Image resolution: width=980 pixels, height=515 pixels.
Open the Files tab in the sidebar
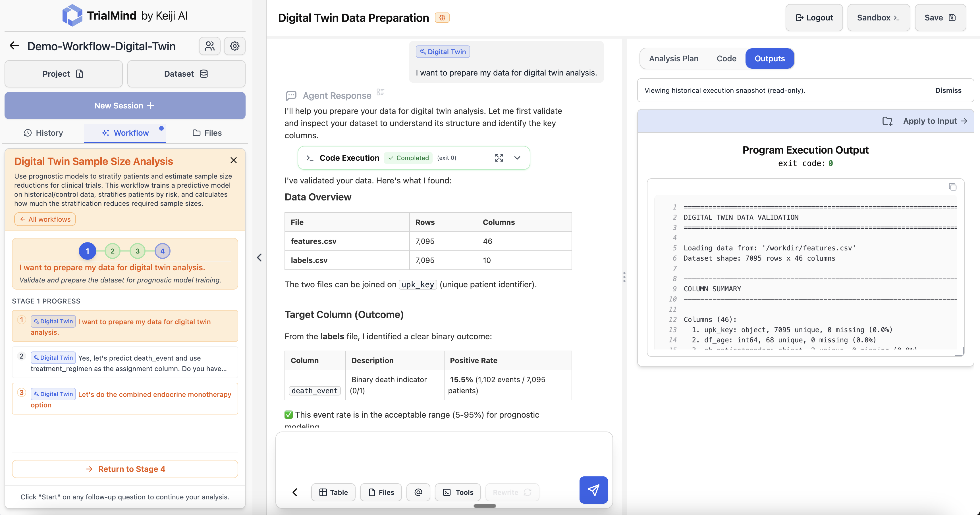pyautogui.click(x=207, y=133)
